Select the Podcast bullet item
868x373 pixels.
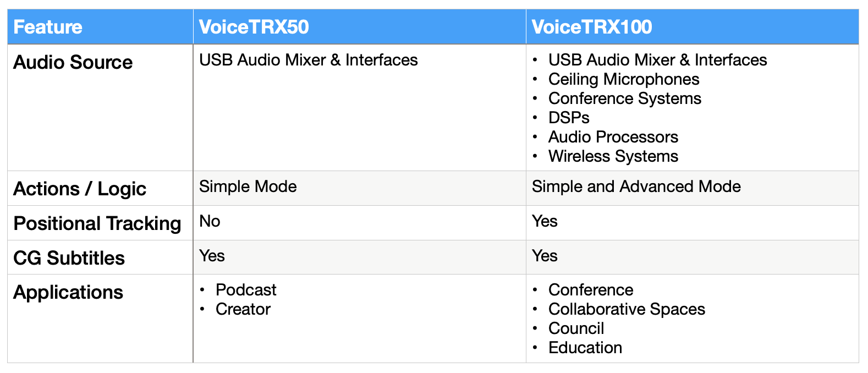(x=246, y=290)
